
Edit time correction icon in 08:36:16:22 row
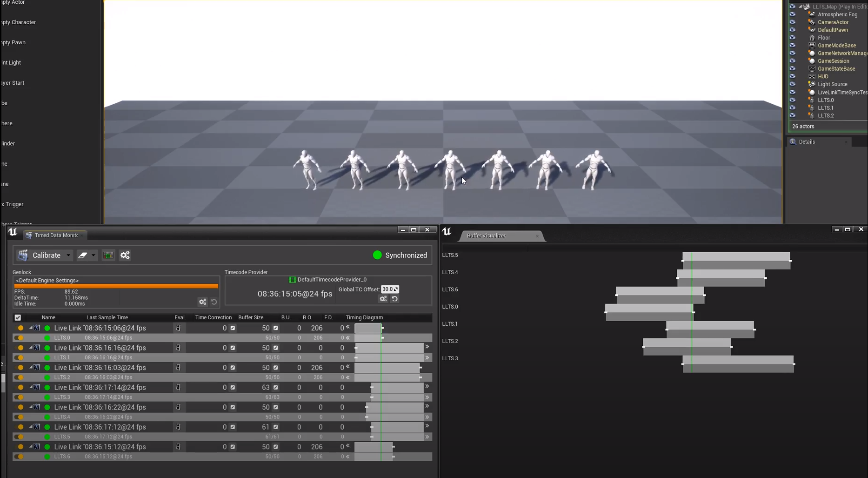233,407
